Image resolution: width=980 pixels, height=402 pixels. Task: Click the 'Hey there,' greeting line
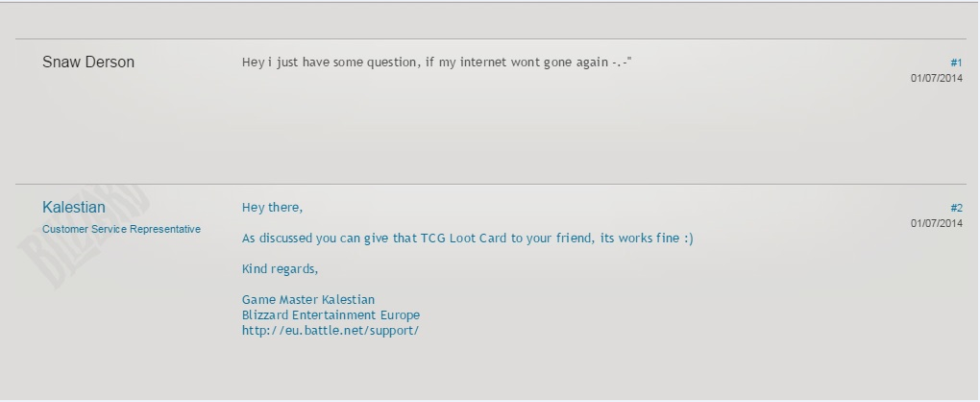click(272, 208)
